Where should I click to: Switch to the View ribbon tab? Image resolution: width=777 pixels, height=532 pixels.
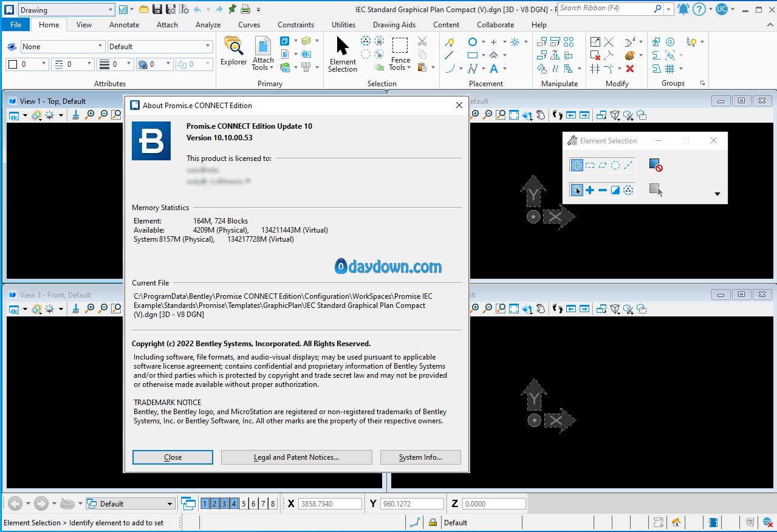point(84,25)
